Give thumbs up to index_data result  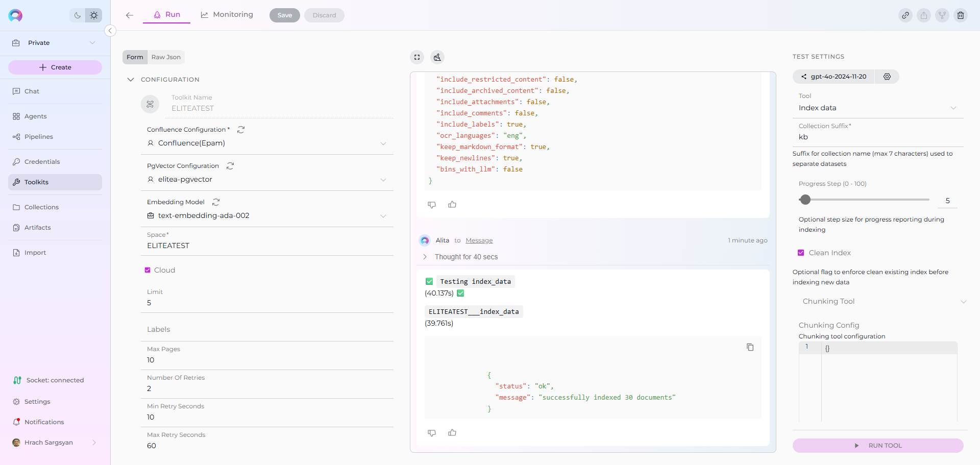(x=452, y=433)
